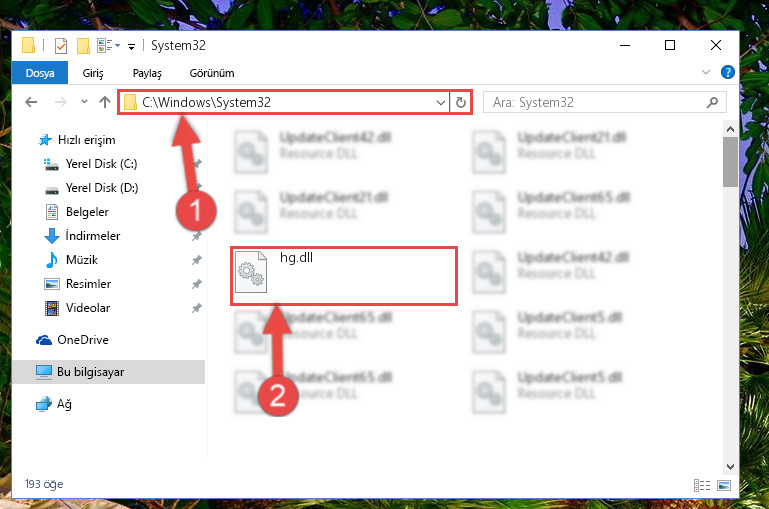This screenshot has width=769, height=509.
Task: Click the Back navigation arrow
Action: 31,102
